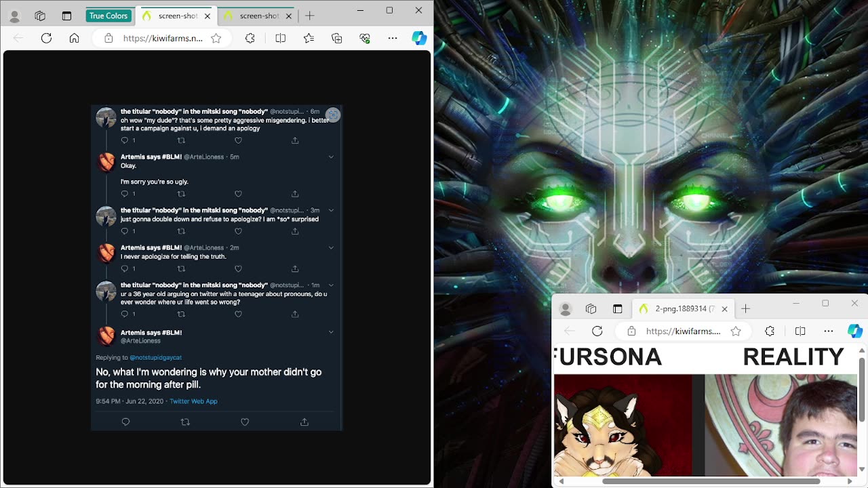The width and height of the screenshot is (868, 488).
Task: Click the address bar in small Edge window
Action: pos(683,331)
